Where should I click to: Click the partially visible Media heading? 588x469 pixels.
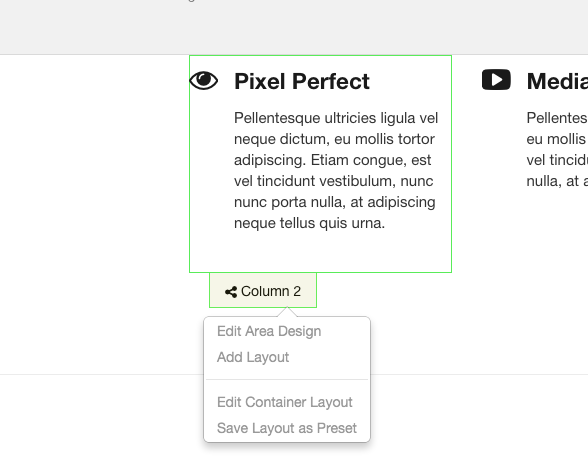click(557, 81)
